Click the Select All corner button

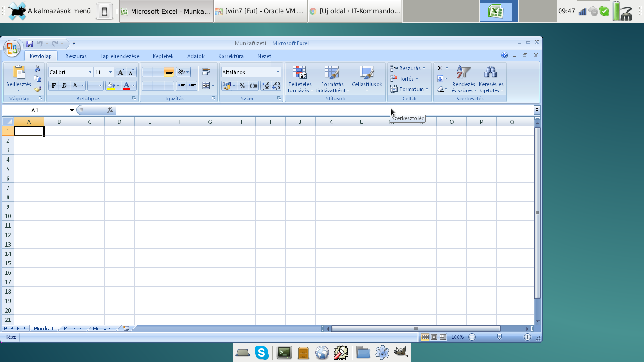coord(8,122)
